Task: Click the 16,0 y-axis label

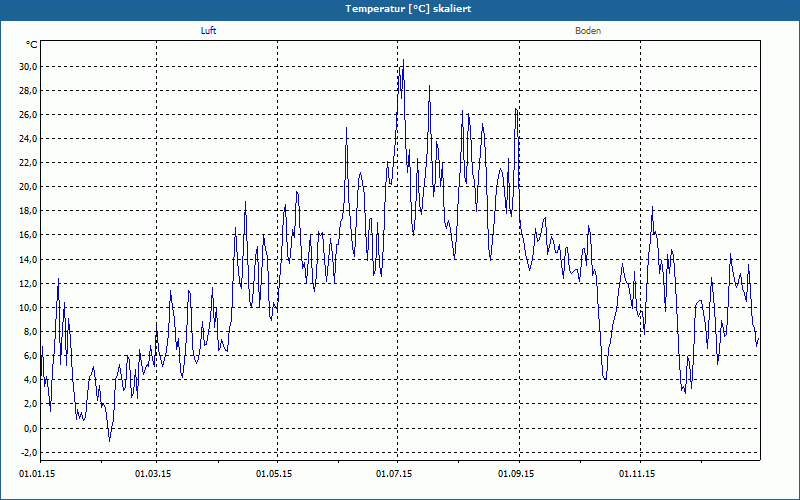Action: [x=28, y=235]
